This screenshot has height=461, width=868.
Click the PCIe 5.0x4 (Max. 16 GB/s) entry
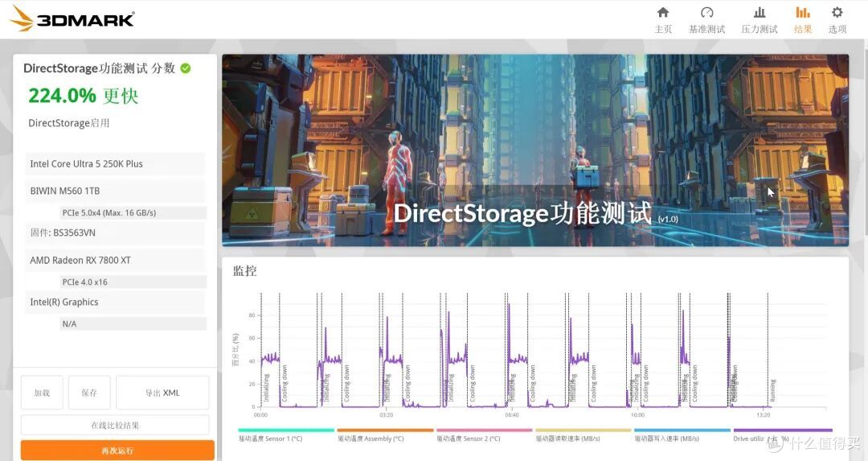[x=133, y=212]
